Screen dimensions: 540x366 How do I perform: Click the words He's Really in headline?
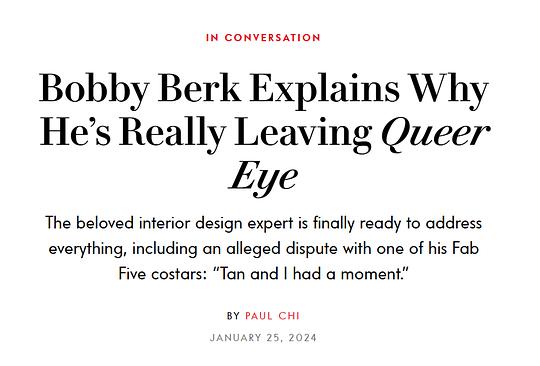(133, 133)
